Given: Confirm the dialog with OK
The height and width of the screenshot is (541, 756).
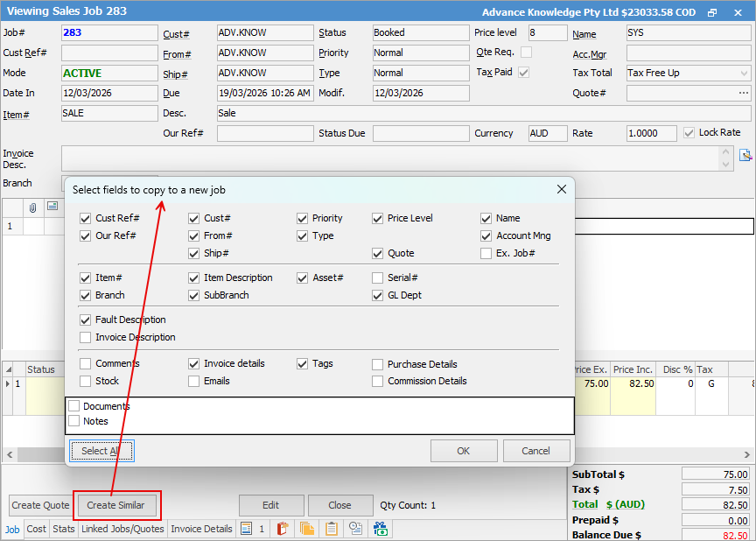Looking at the screenshot, I should tap(464, 451).
